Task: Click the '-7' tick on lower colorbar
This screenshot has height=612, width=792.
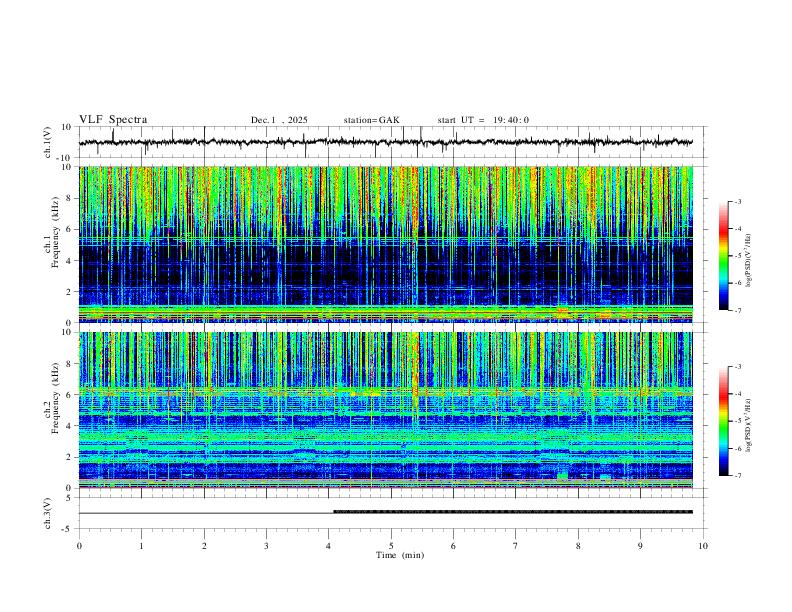Action: [737, 476]
